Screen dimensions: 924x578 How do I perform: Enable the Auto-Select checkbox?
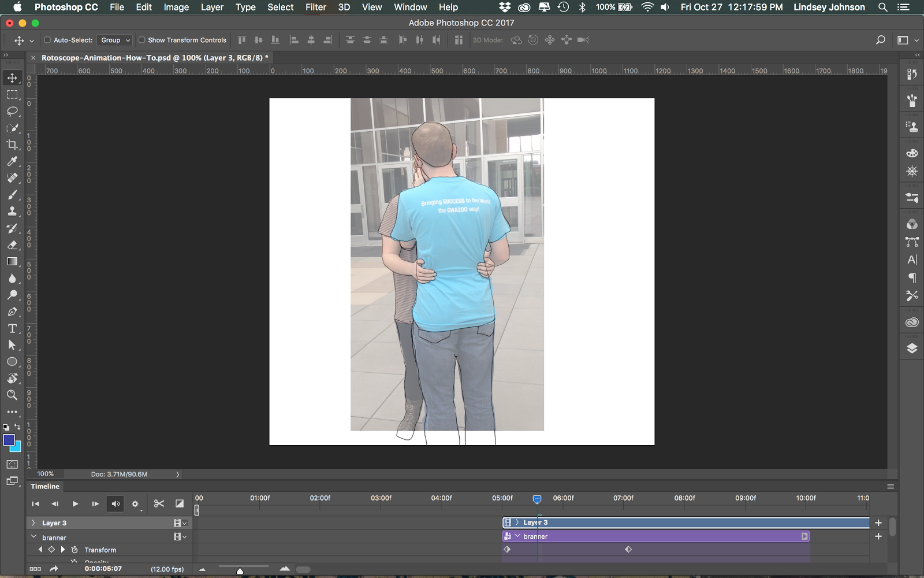coord(48,40)
